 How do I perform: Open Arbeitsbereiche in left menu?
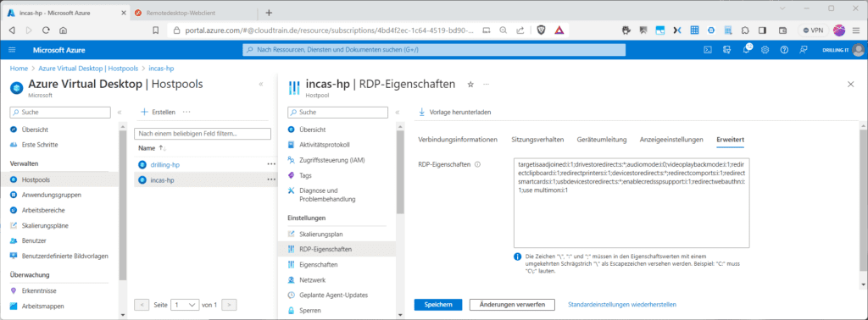(44, 210)
